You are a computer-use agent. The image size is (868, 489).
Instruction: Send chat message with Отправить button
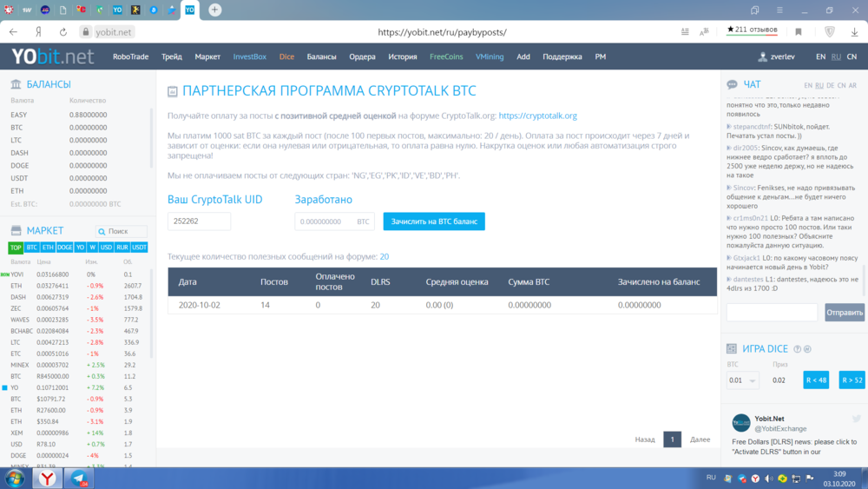click(845, 313)
